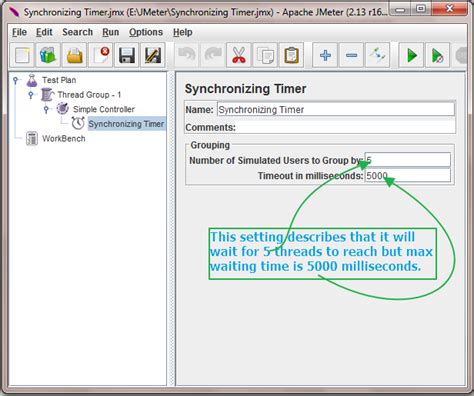Image resolution: width=474 pixels, height=396 pixels.
Task: Click the Open file folder icon
Action: [x=74, y=55]
